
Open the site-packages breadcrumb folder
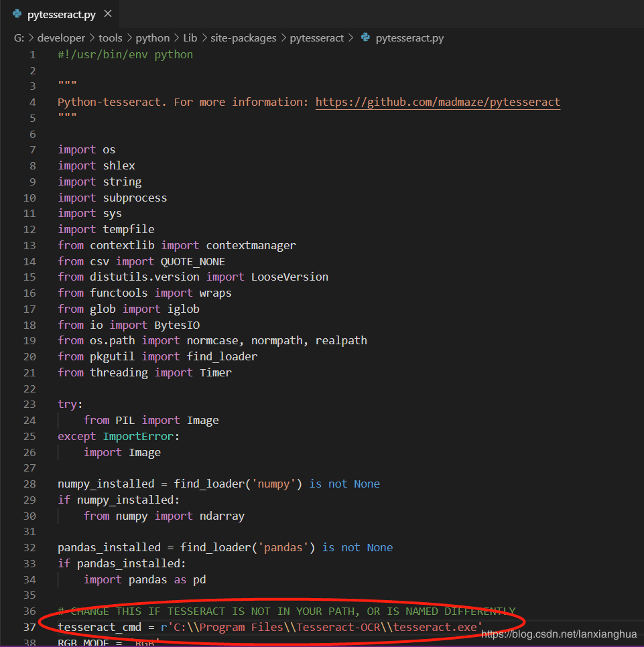click(243, 38)
